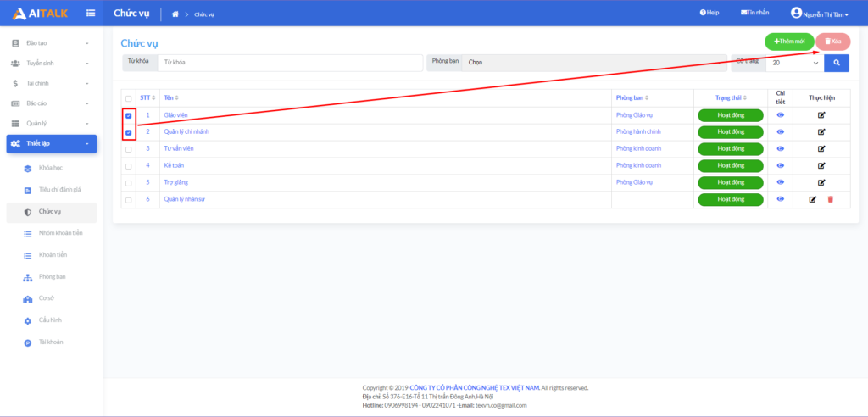This screenshot has width=868, height=417.
Task: Click edit icon for Giáo viên row
Action: (821, 115)
